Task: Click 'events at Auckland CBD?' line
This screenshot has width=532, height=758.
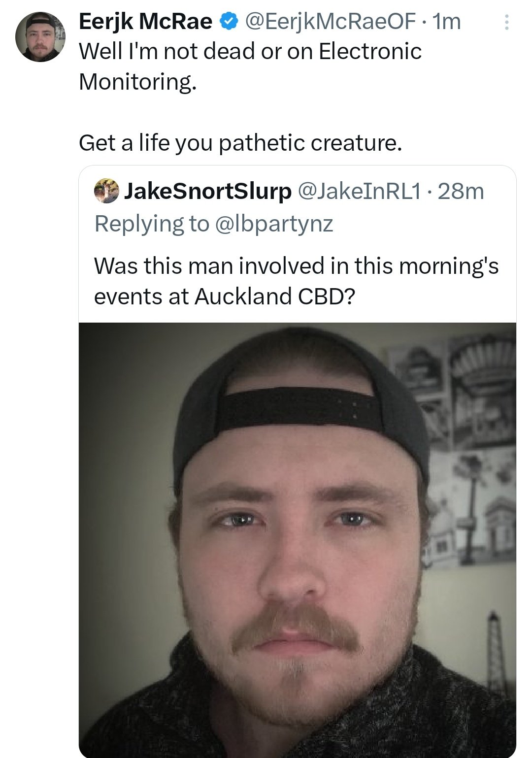Action: click(225, 297)
